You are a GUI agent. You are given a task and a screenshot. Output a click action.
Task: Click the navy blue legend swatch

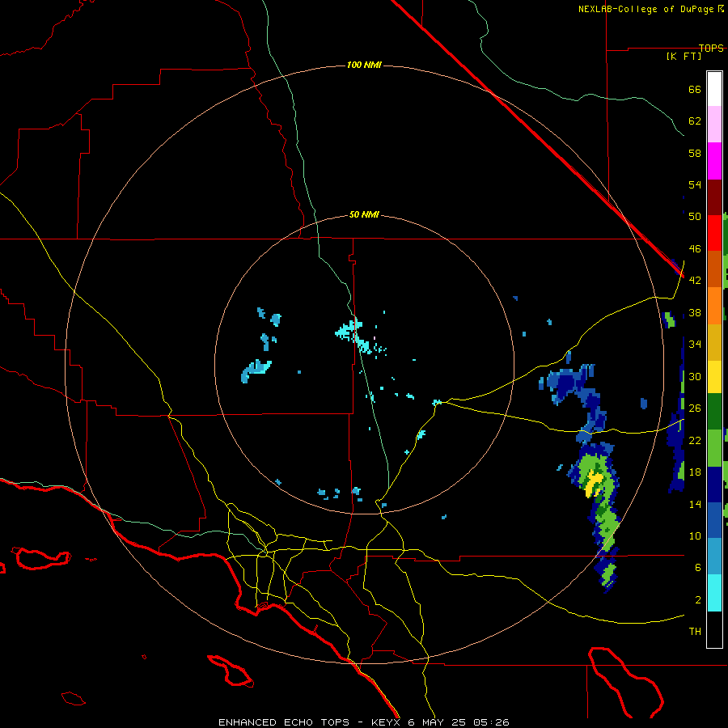coord(714,484)
